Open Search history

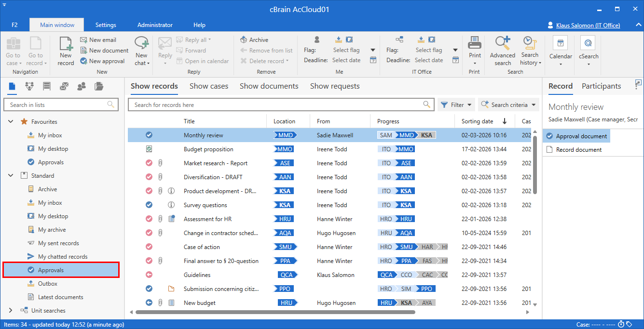pyautogui.click(x=530, y=51)
